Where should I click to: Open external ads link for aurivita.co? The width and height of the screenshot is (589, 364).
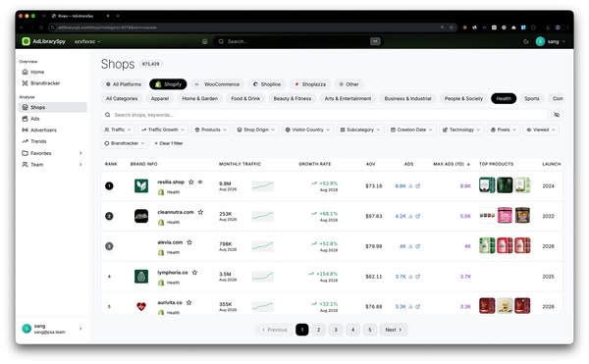click(418, 306)
